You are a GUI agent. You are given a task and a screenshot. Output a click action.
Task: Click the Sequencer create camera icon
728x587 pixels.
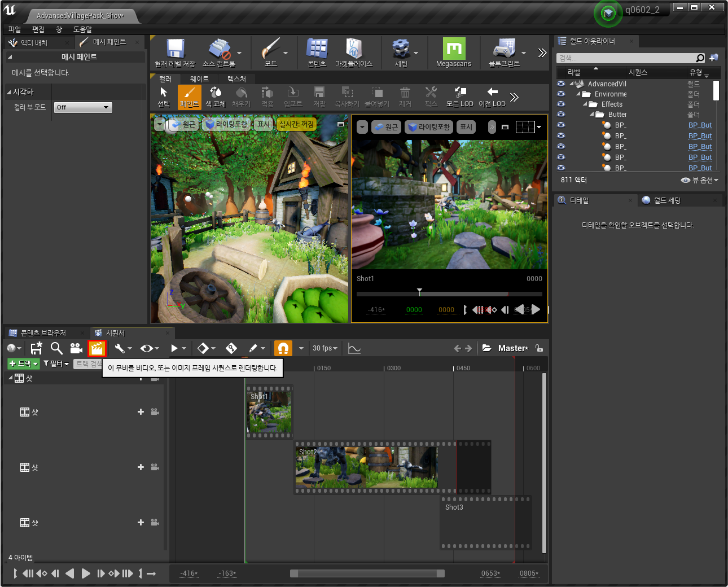click(76, 348)
